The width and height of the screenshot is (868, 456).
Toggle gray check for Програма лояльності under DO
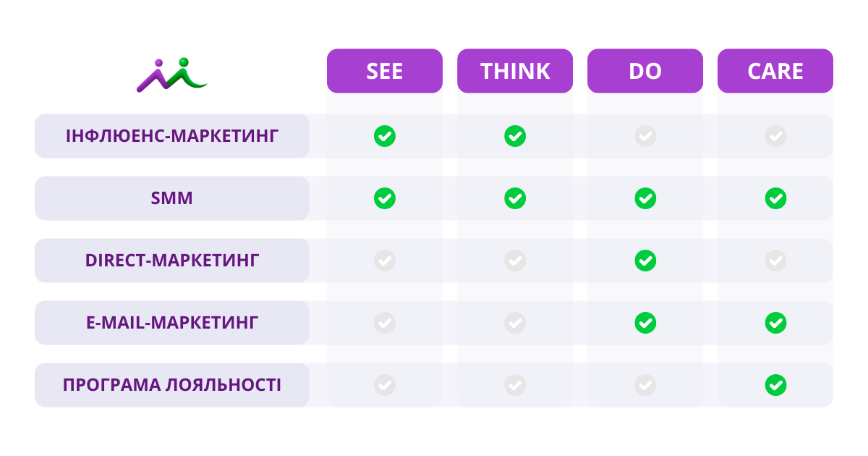click(x=645, y=385)
